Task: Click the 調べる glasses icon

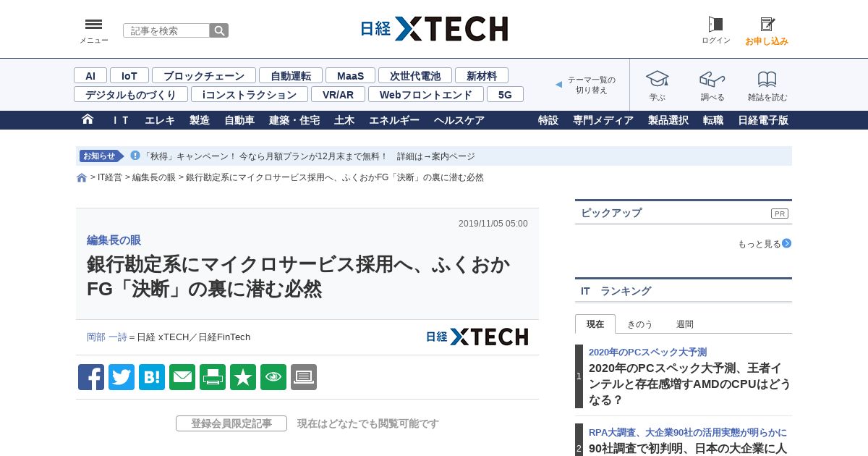Action: coord(712,78)
